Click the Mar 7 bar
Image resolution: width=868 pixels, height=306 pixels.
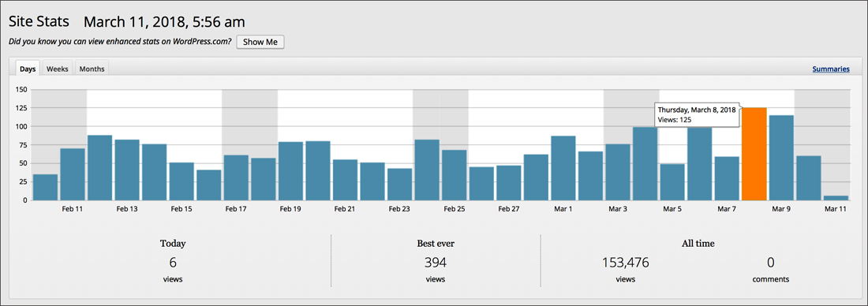coord(727,178)
